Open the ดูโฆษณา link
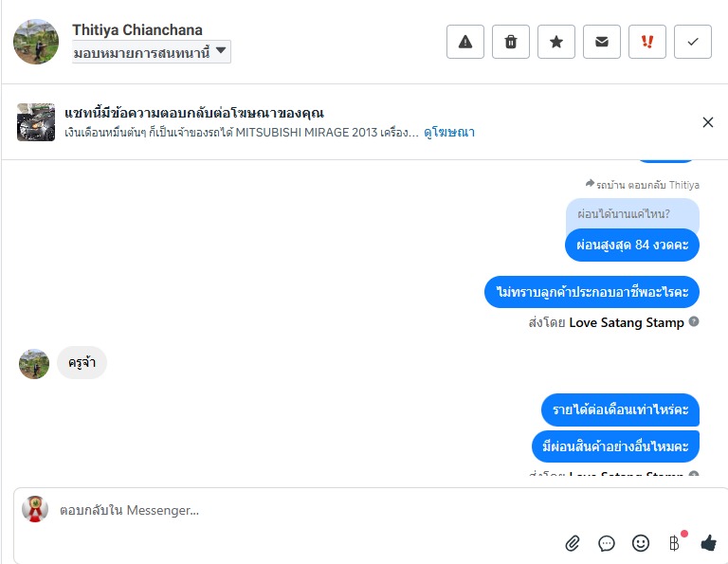This screenshot has height=564, width=728. (x=449, y=133)
